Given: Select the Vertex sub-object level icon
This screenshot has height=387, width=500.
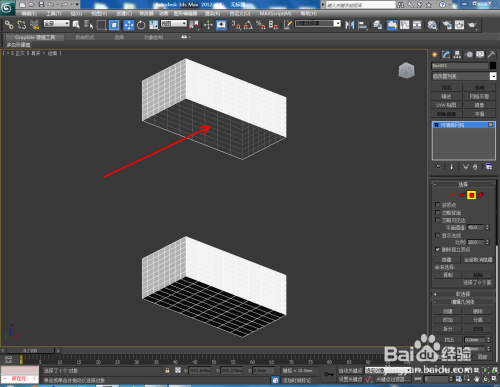Looking at the screenshot, I should 443,195.
